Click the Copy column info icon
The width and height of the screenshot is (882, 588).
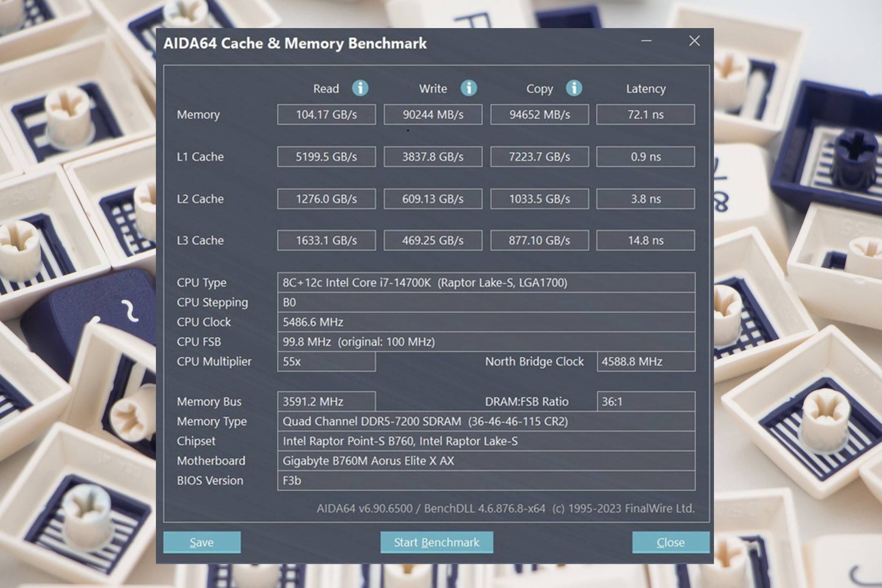574,88
